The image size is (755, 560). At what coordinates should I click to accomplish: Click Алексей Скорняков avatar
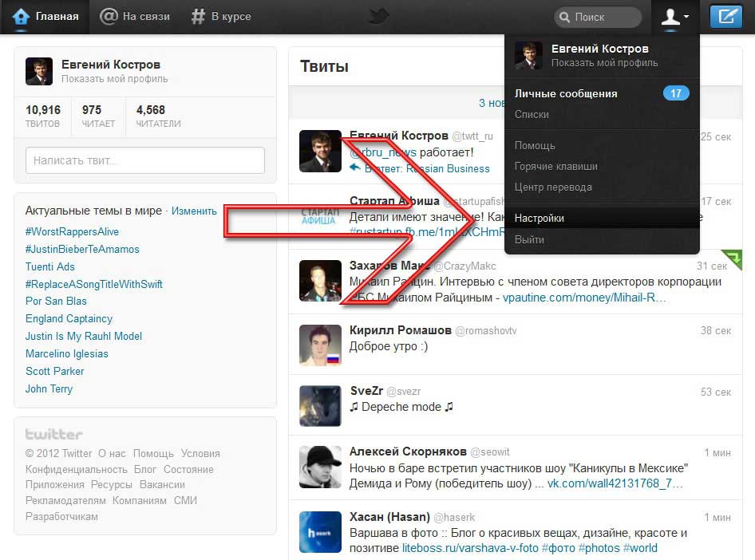(x=320, y=467)
